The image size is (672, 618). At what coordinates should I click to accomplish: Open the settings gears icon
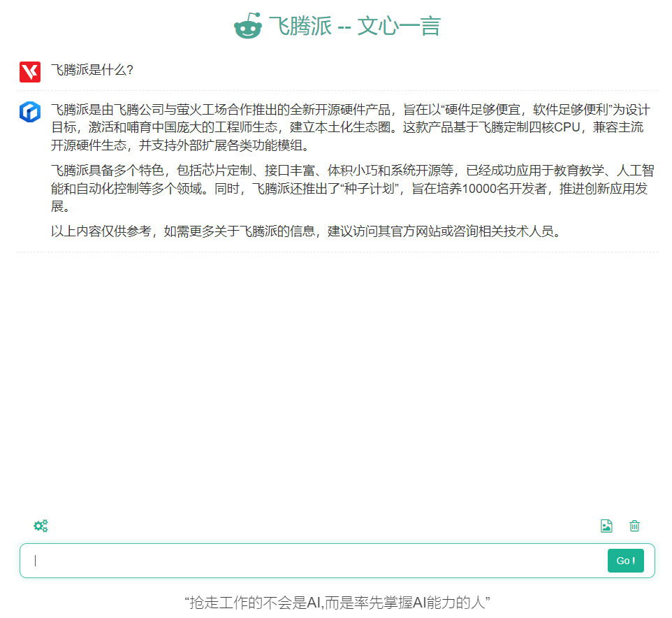(x=41, y=526)
